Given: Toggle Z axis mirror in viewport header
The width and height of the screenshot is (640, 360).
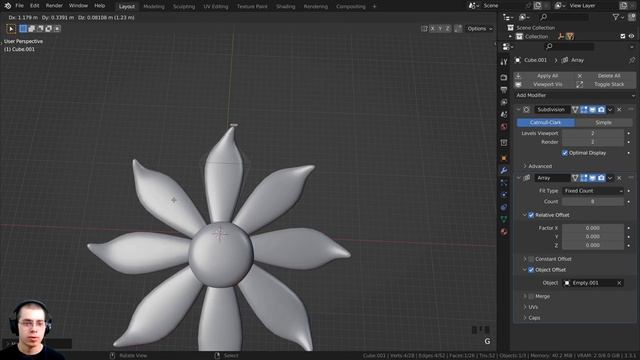Looking at the screenshot, I should click(448, 29).
